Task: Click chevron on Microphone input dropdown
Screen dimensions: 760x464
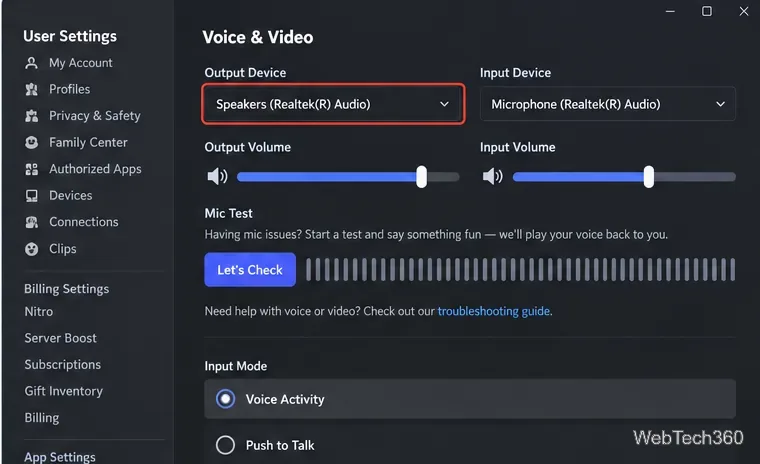Action: point(721,104)
